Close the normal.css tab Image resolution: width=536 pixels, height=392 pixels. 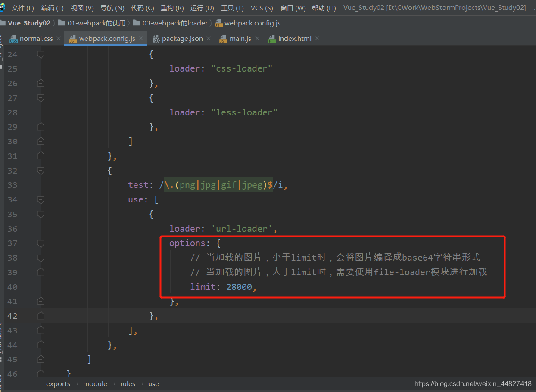click(x=59, y=38)
